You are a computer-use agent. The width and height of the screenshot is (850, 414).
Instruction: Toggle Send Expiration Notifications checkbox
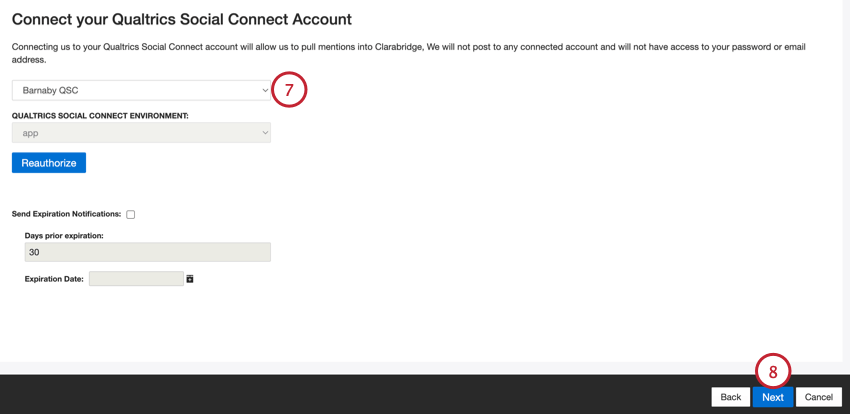131,215
